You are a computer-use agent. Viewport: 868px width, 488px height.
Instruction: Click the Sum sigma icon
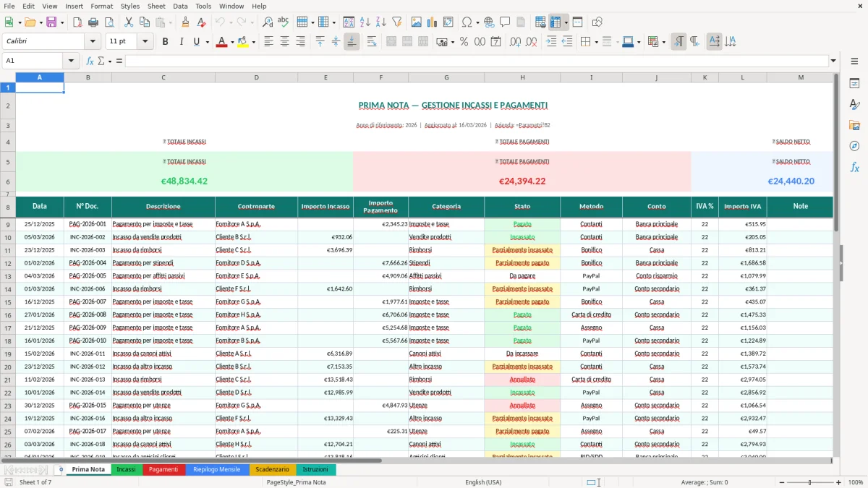(100, 61)
